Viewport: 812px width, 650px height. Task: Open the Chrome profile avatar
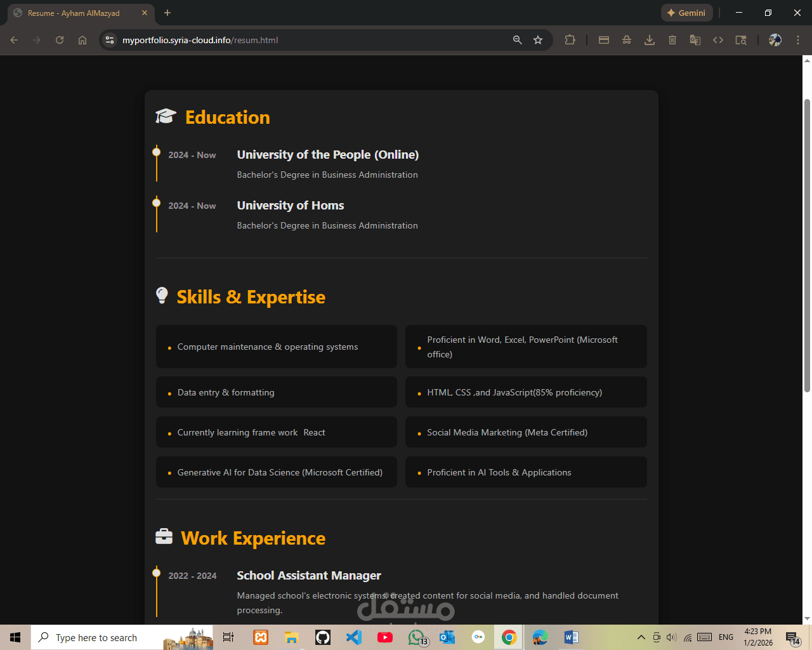tap(775, 40)
